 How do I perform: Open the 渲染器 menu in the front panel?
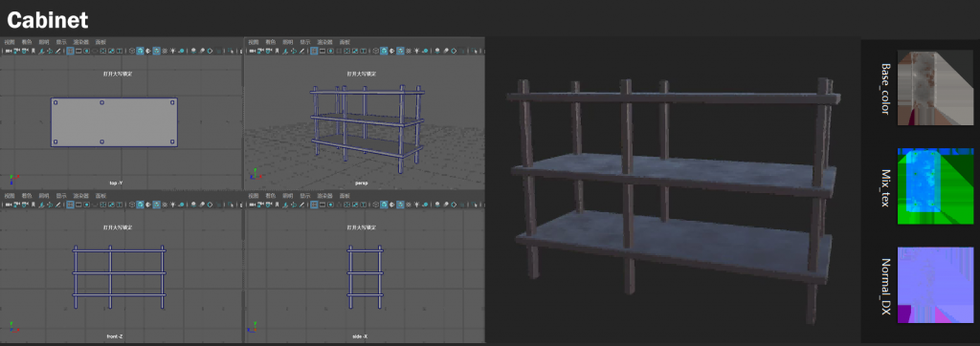(x=80, y=196)
